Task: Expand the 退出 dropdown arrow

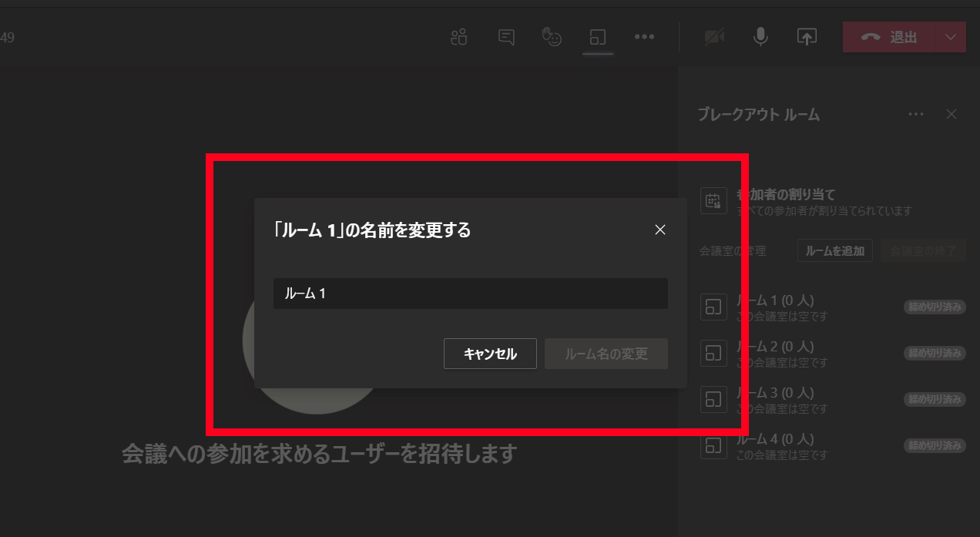Action: pos(951,37)
